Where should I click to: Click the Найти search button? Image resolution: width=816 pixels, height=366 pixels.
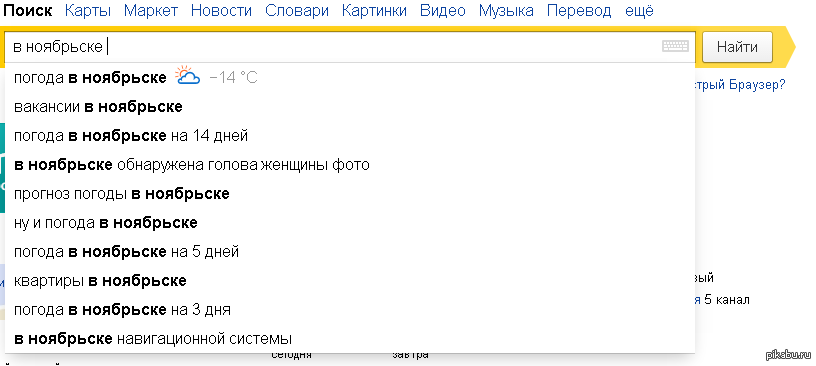point(737,47)
